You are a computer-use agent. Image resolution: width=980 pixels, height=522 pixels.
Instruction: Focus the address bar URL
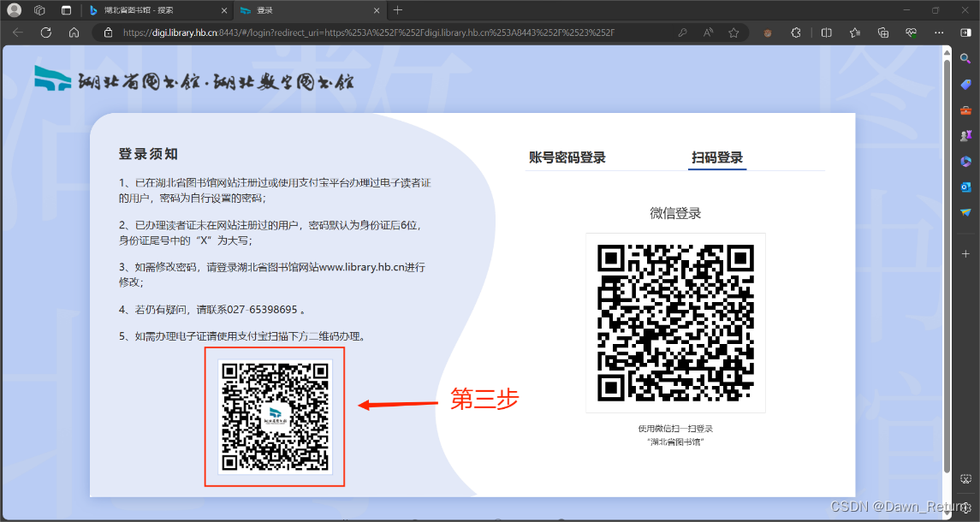[369, 33]
